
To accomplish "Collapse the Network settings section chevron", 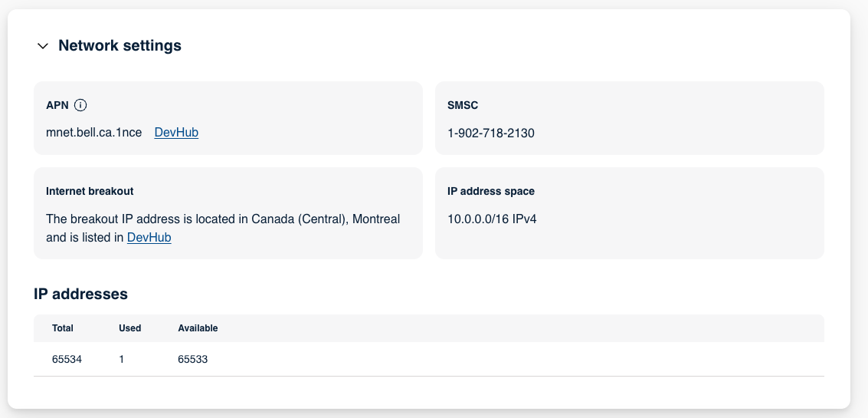I will point(43,46).
